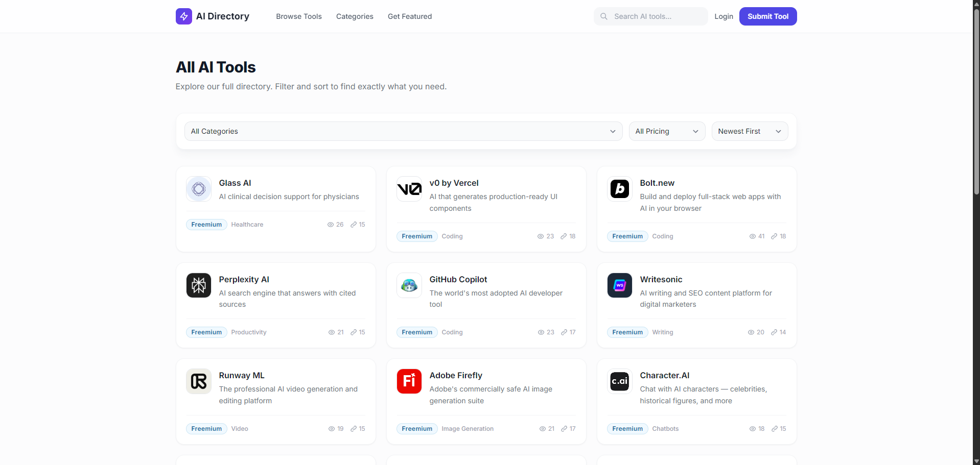Click the search magnifier icon
The height and width of the screenshot is (465, 980).
[604, 16]
